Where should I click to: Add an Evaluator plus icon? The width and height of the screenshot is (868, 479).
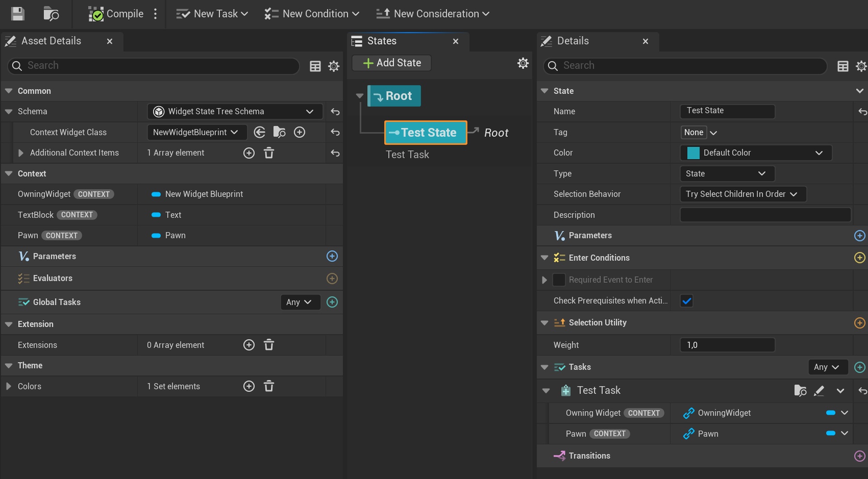pyautogui.click(x=332, y=278)
